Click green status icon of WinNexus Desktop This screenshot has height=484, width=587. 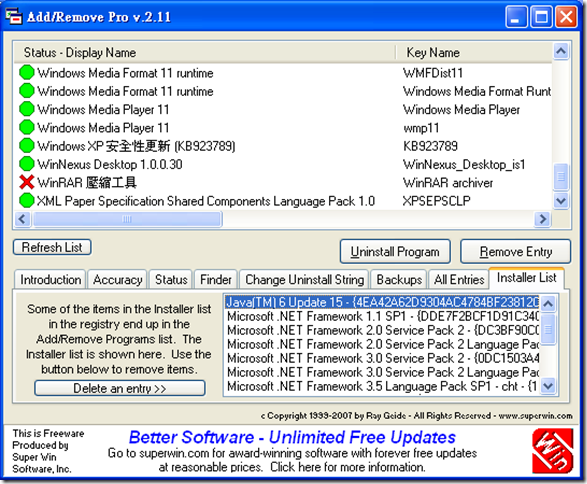(x=27, y=164)
